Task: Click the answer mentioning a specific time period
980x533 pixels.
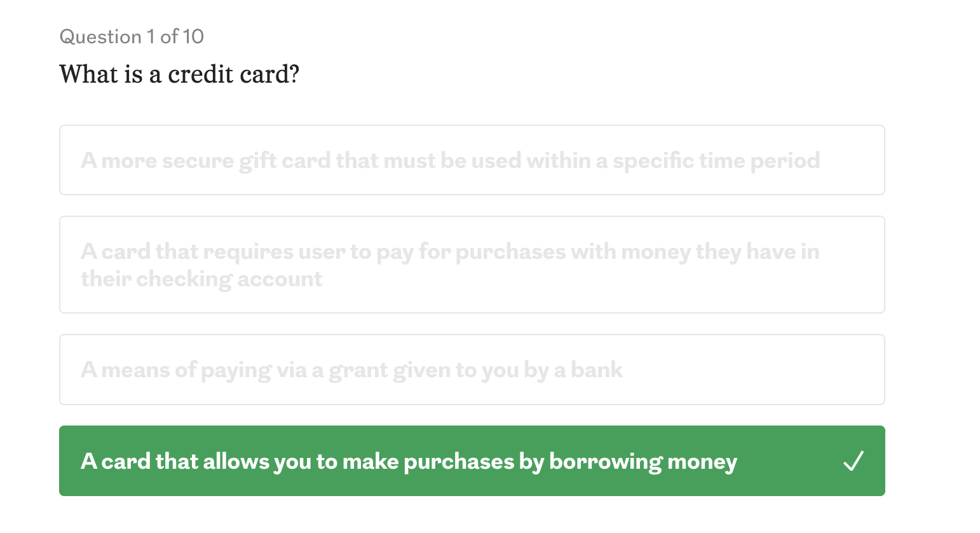Action: pos(472,160)
